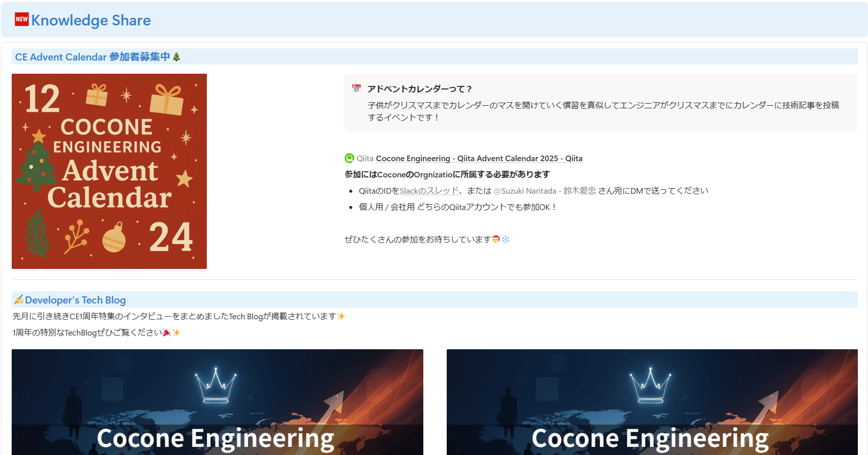Click the writing hand emoji icon

click(19, 300)
